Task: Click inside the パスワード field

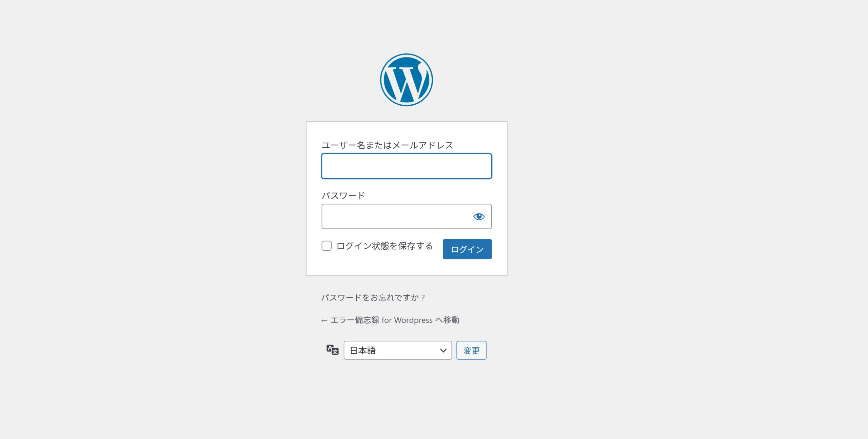Action: tap(390, 216)
